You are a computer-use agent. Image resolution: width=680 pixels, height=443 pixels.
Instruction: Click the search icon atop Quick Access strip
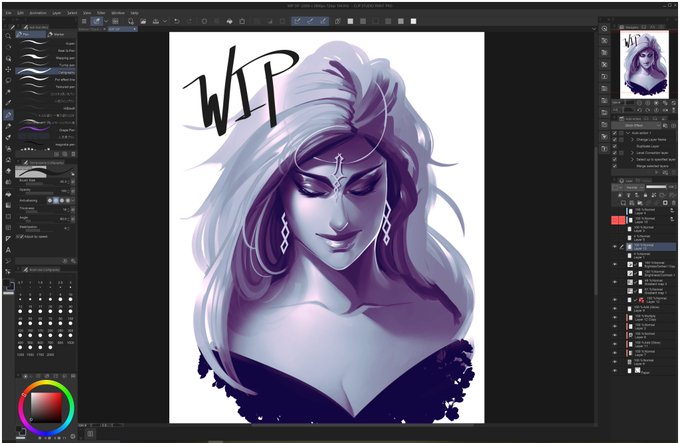point(604,29)
